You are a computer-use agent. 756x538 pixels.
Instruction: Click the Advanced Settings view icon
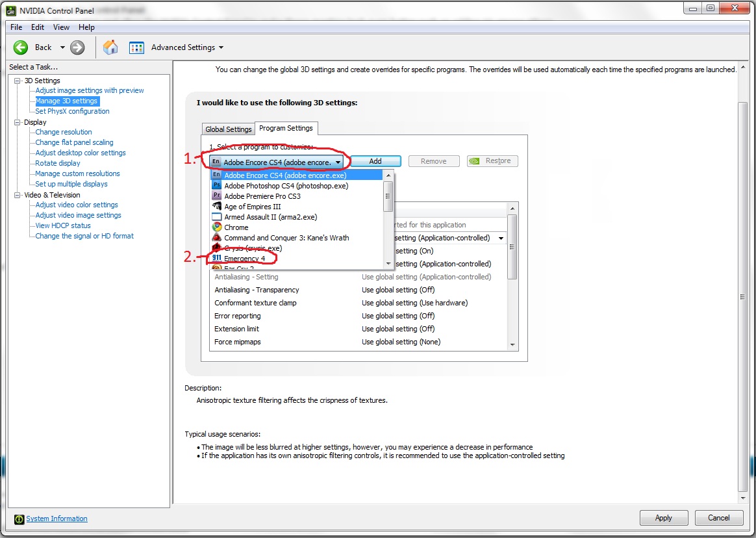[136, 47]
